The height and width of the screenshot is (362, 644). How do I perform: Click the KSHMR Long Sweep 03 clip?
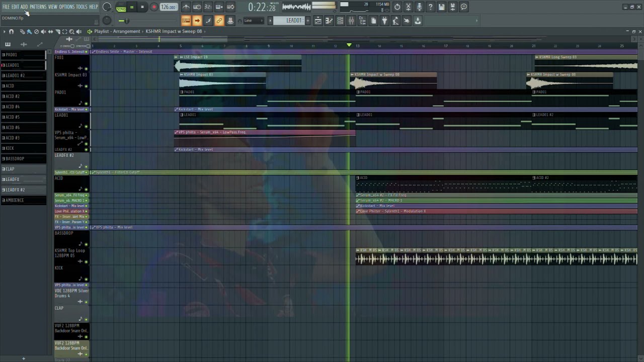click(586, 63)
